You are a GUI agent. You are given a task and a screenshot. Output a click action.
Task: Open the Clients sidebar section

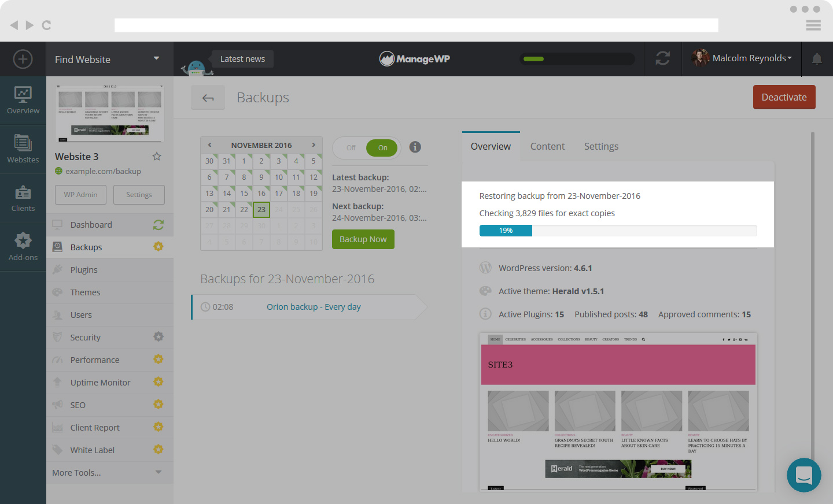(x=23, y=198)
